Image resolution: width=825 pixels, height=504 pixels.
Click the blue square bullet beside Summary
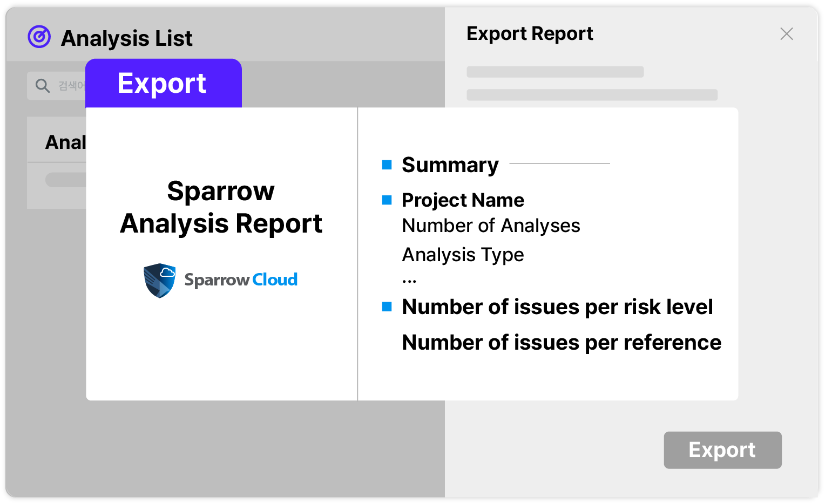tap(387, 165)
